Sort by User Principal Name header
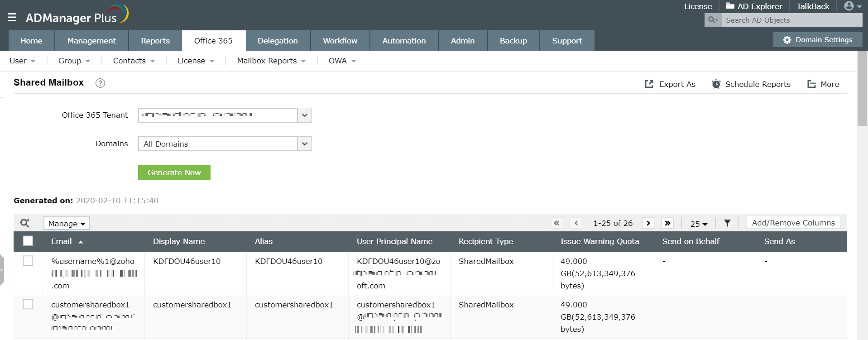 394,241
